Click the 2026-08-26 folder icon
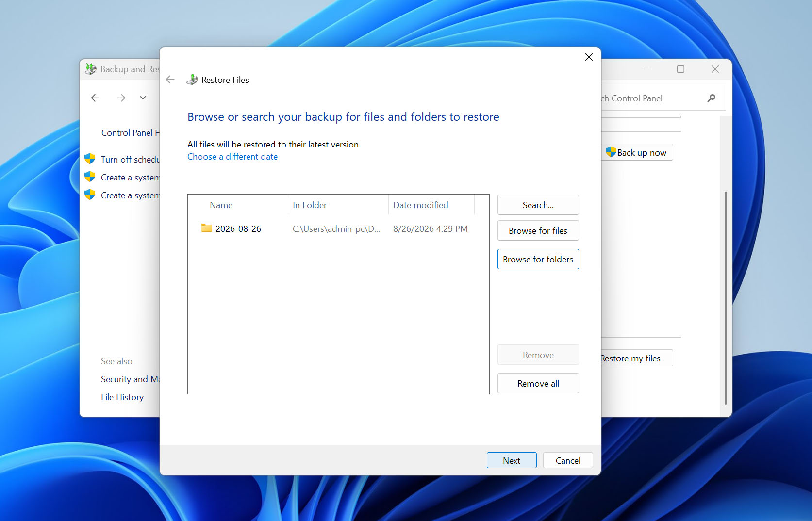 coord(207,228)
